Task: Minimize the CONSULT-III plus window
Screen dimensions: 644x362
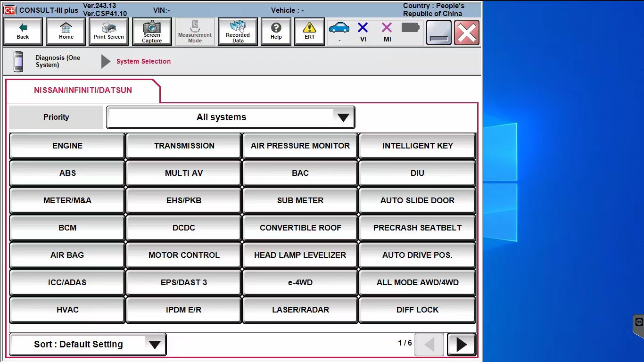Action: tap(439, 33)
